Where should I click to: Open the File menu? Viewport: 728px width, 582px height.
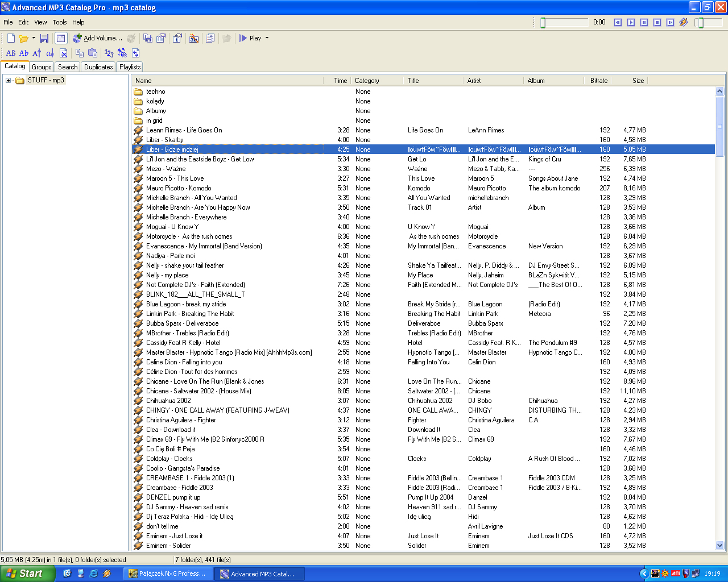pyautogui.click(x=8, y=22)
